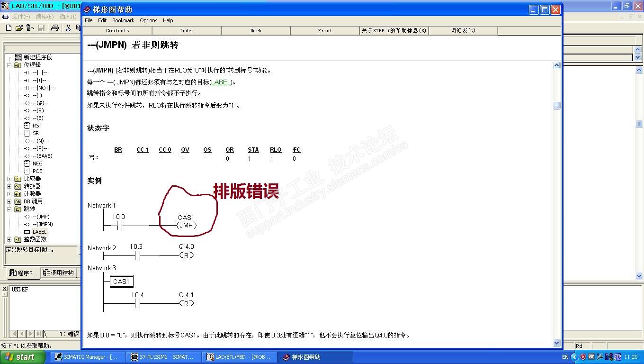Open the 编辑(E) menu in LAD/STL/FBD
This screenshot has width=644, height=364.
[x=45, y=17]
